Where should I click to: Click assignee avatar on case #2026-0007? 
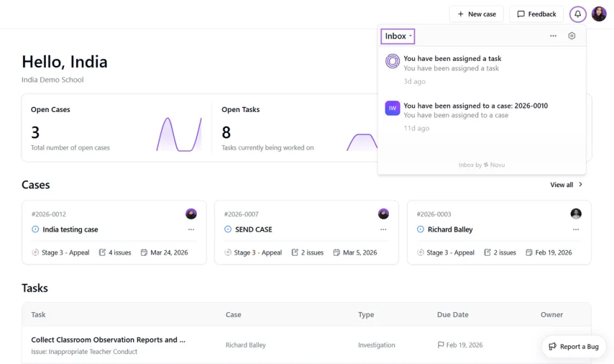[x=383, y=214]
